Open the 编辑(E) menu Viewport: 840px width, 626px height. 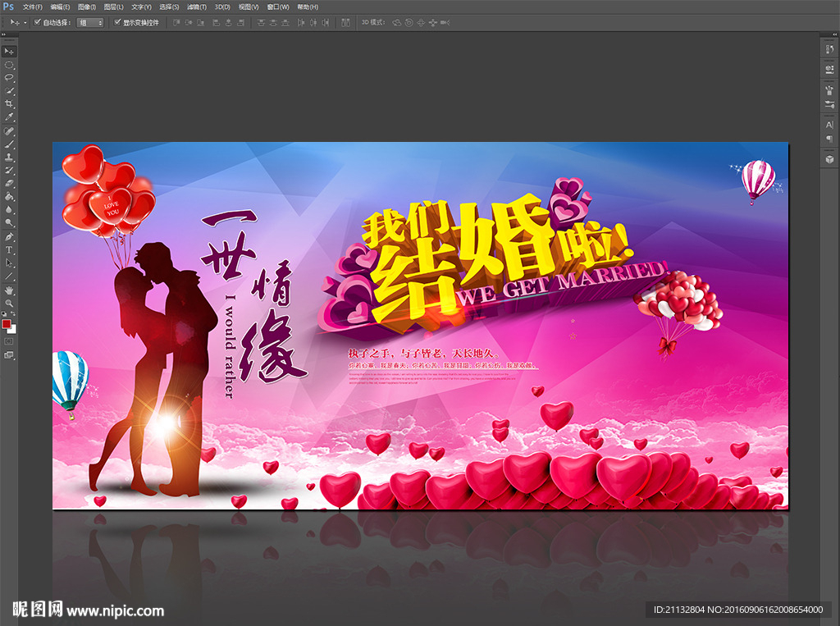[x=60, y=7]
